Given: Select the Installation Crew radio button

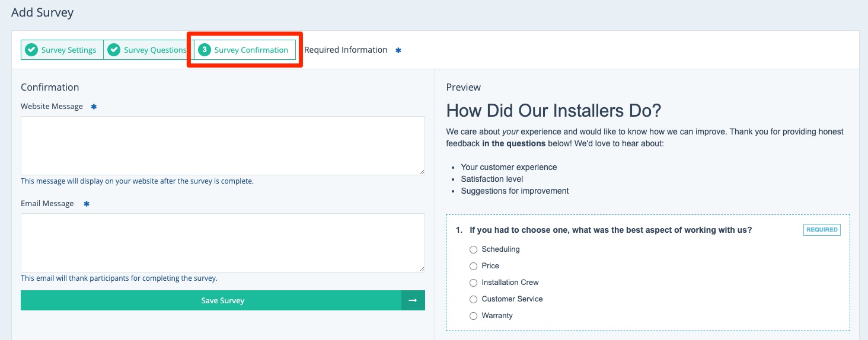Looking at the screenshot, I should [473, 283].
